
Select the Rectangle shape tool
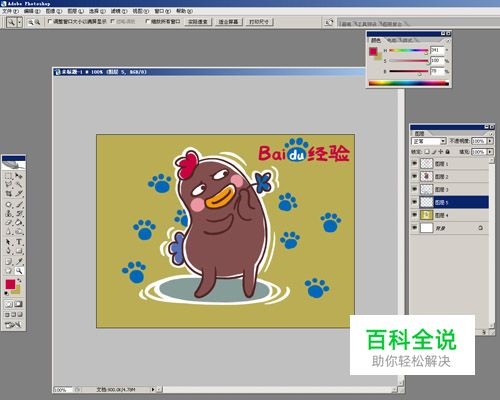19,251
